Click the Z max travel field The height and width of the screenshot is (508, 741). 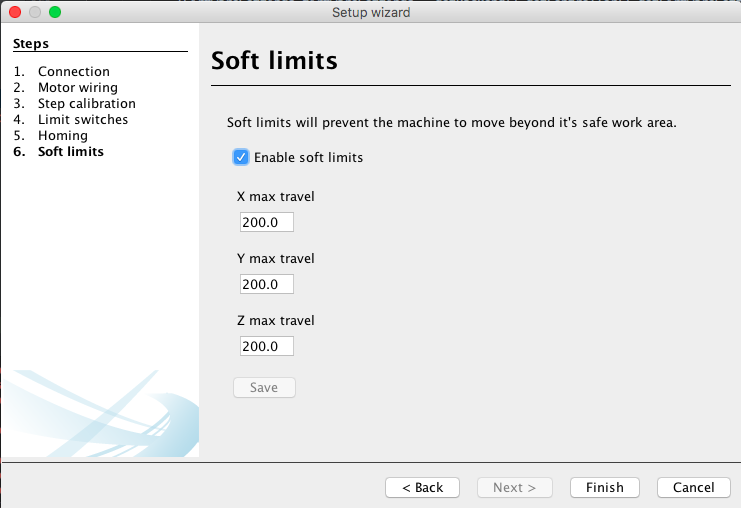coord(267,346)
